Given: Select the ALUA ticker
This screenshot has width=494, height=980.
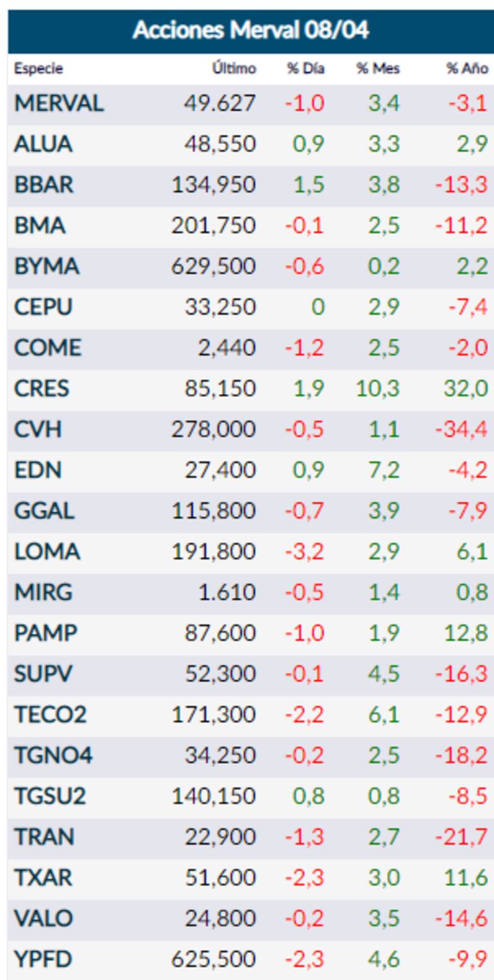Looking at the screenshot, I should 43,144.
